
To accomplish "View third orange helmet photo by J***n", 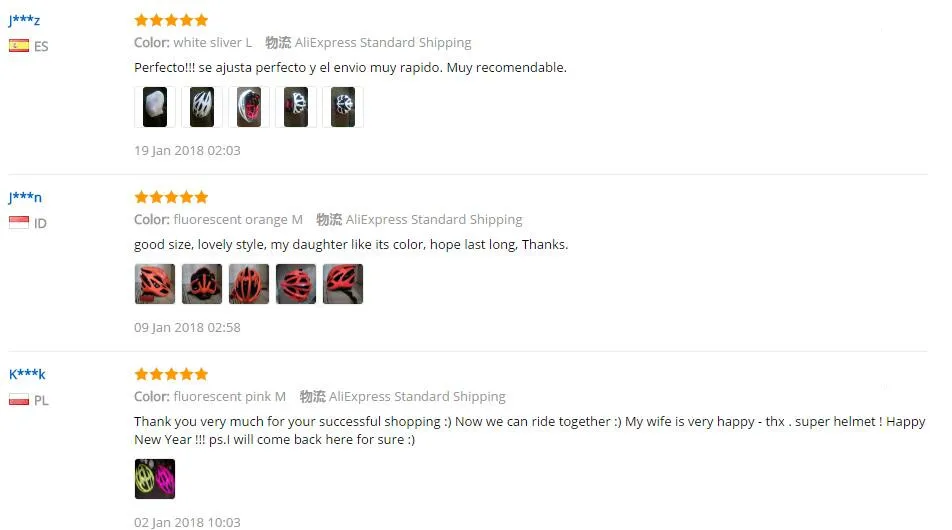I will click(249, 284).
